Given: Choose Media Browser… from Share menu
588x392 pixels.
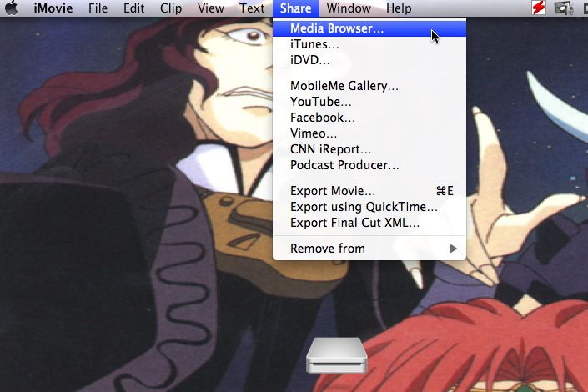Looking at the screenshot, I should [x=369, y=28].
